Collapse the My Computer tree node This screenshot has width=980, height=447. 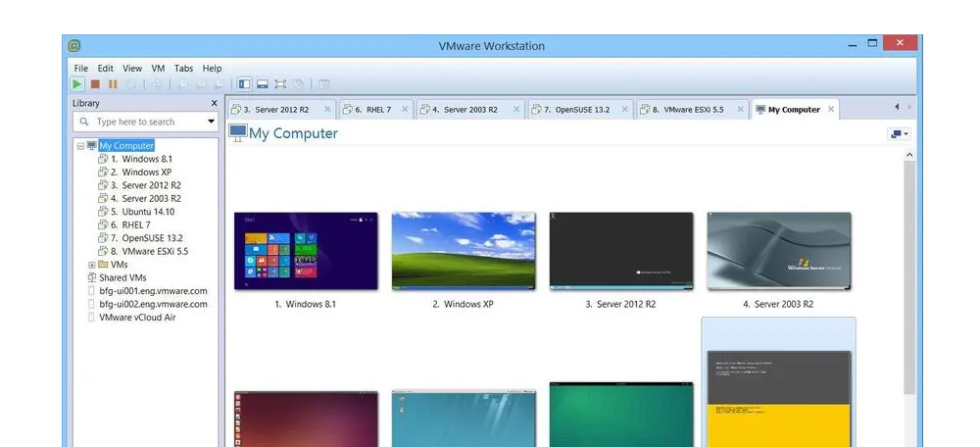coord(81,146)
